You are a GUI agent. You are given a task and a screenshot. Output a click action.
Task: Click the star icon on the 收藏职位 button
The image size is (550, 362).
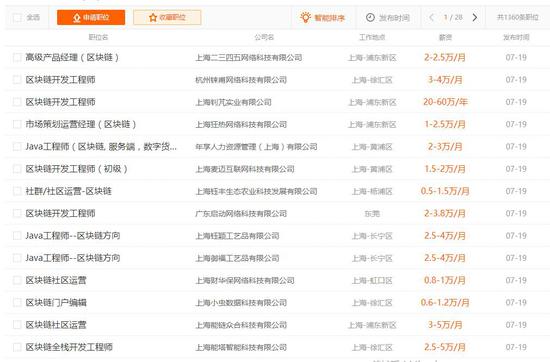pyautogui.click(x=153, y=18)
